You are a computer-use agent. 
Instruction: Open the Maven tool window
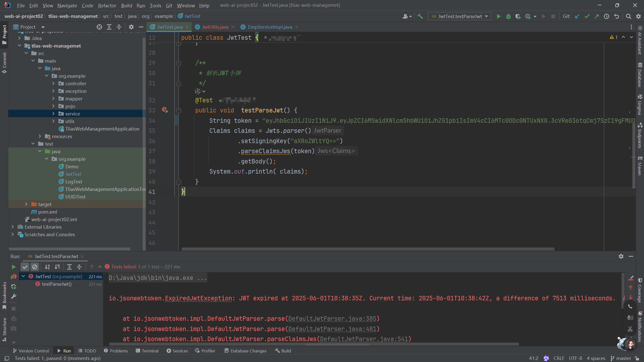(640, 166)
